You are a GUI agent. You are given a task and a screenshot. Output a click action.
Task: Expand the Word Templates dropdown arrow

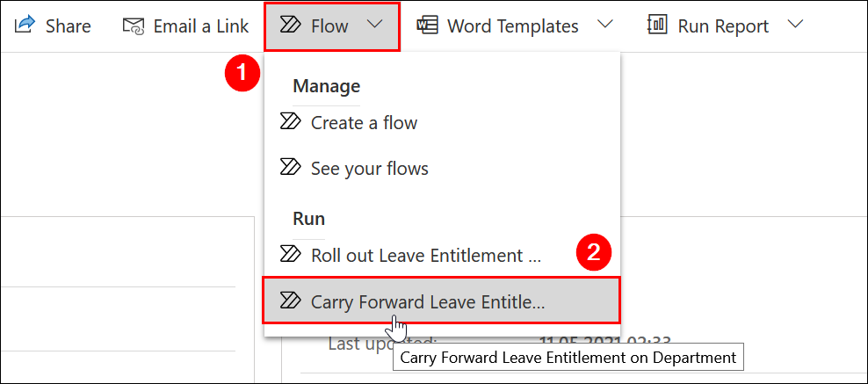click(x=604, y=25)
